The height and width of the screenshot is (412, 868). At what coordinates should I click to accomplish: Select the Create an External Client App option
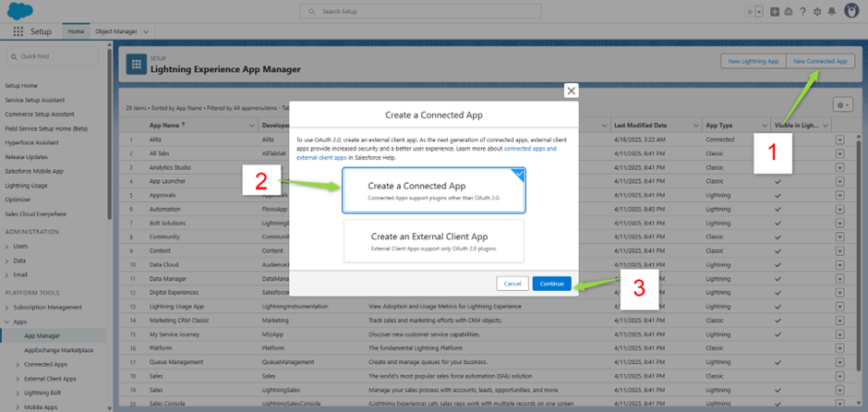[x=434, y=241]
